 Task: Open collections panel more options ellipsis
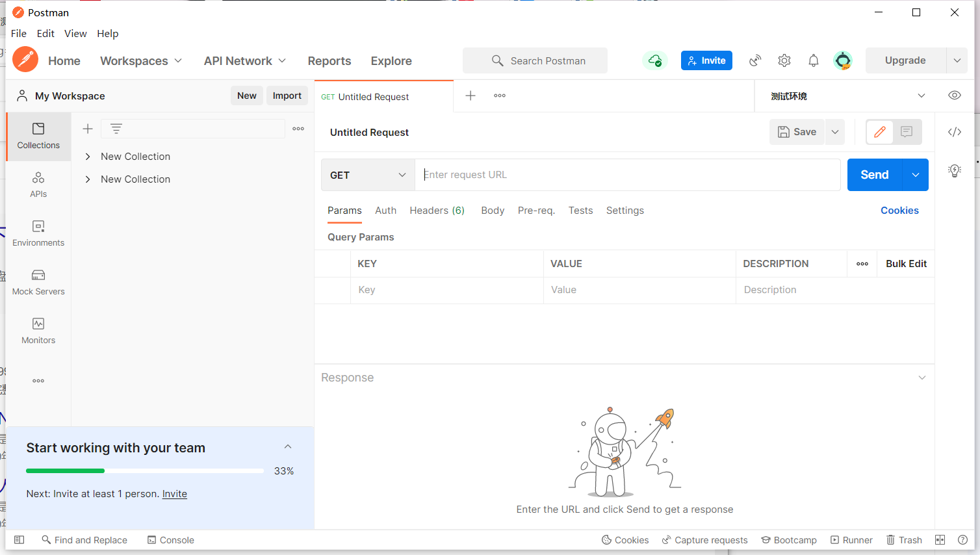click(x=298, y=129)
